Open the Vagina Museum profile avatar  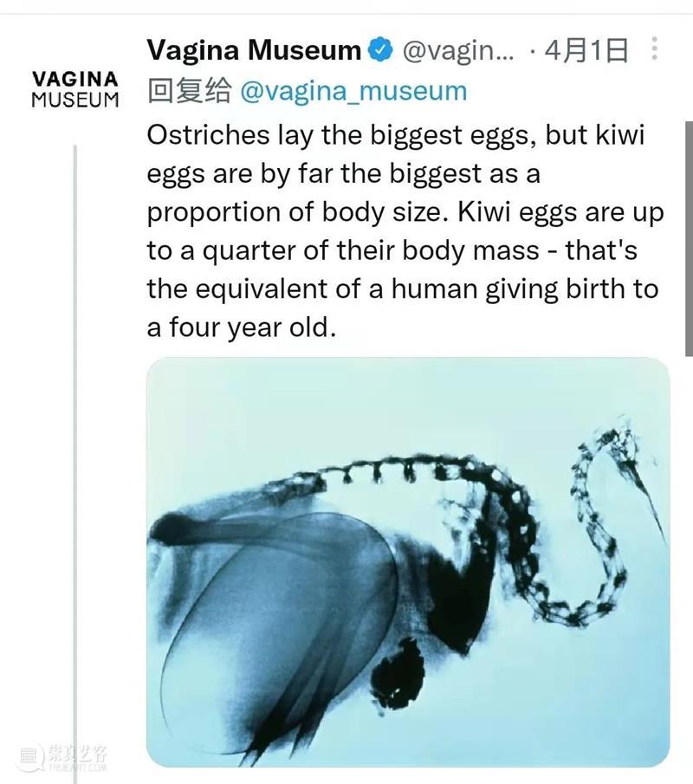click(75, 89)
